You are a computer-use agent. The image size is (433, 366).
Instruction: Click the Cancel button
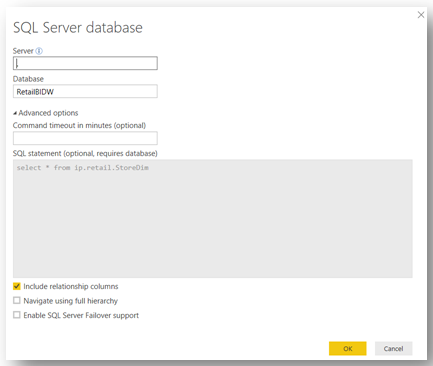(x=394, y=349)
